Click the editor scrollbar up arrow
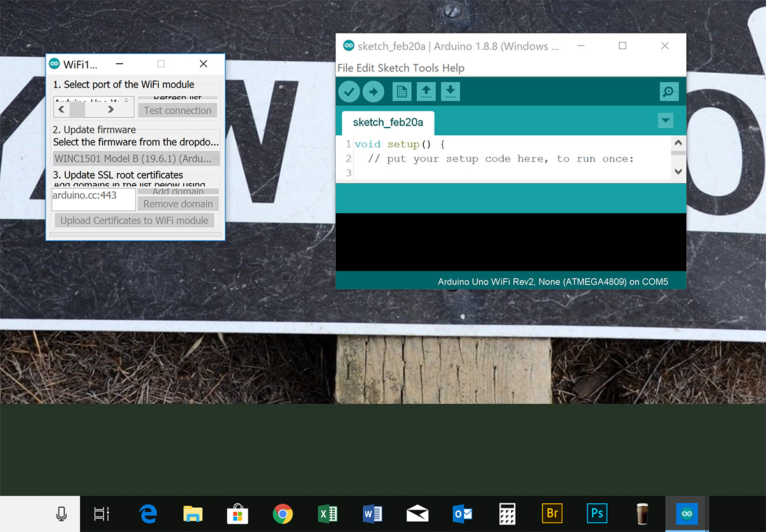This screenshot has height=532, width=766. pyautogui.click(x=679, y=143)
